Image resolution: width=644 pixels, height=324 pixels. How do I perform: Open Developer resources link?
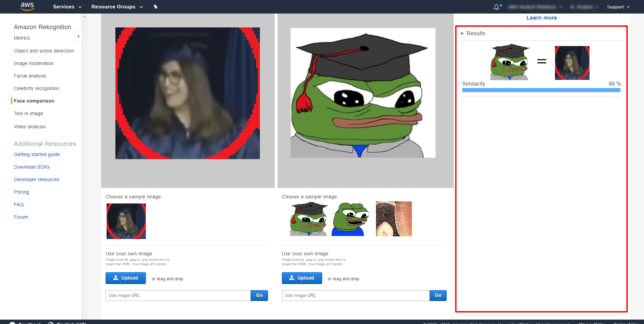(x=37, y=179)
